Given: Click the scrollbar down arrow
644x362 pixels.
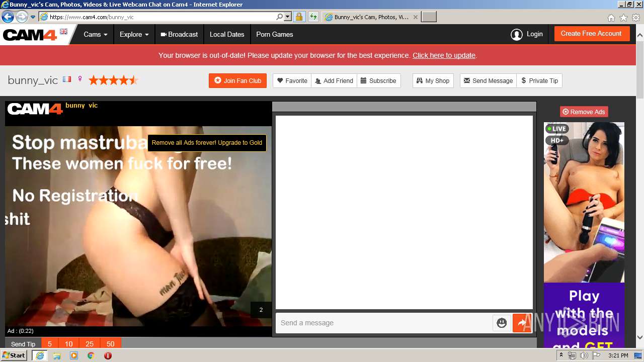Looking at the screenshot, I should [x=639, y=337].
